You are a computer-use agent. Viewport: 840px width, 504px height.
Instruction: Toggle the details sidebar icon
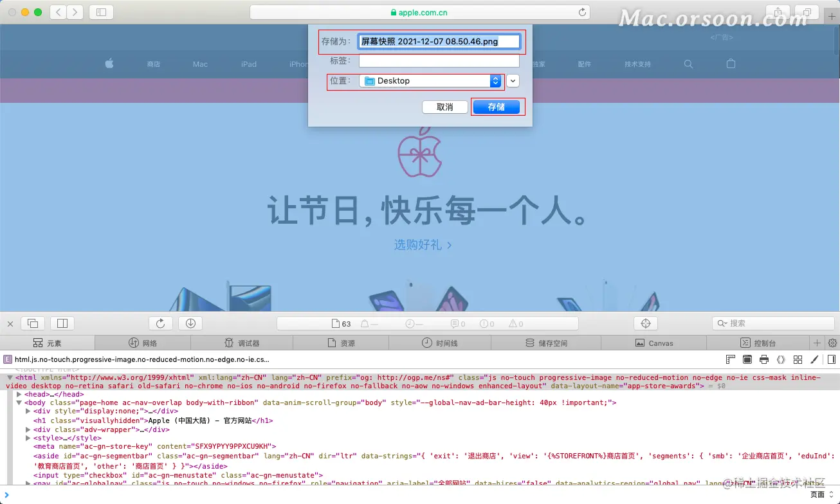832,359
